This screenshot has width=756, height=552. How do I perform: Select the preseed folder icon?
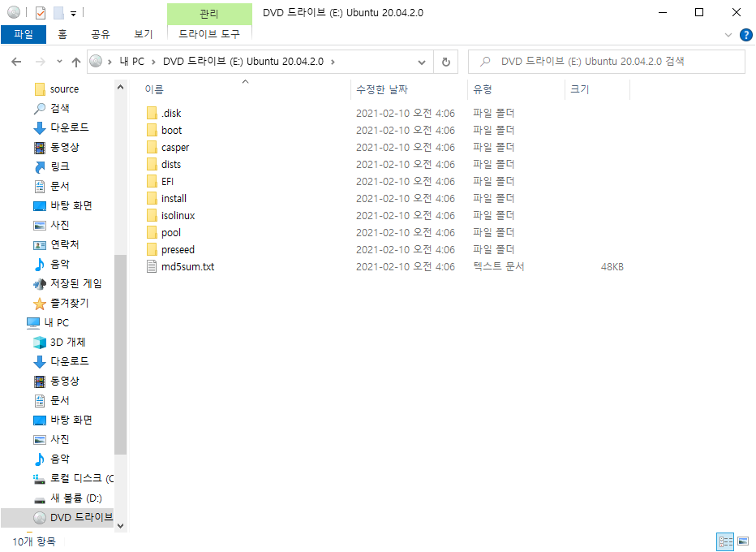(152, 249)
